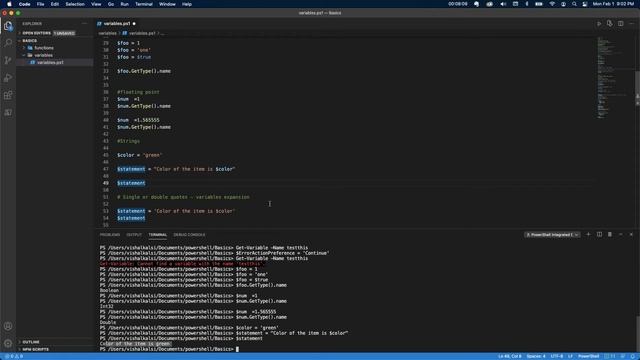Collapse the BASICS workspace section
Viewport: 640px width, 360px height.
pyautogui.click(x=29, y=41)
